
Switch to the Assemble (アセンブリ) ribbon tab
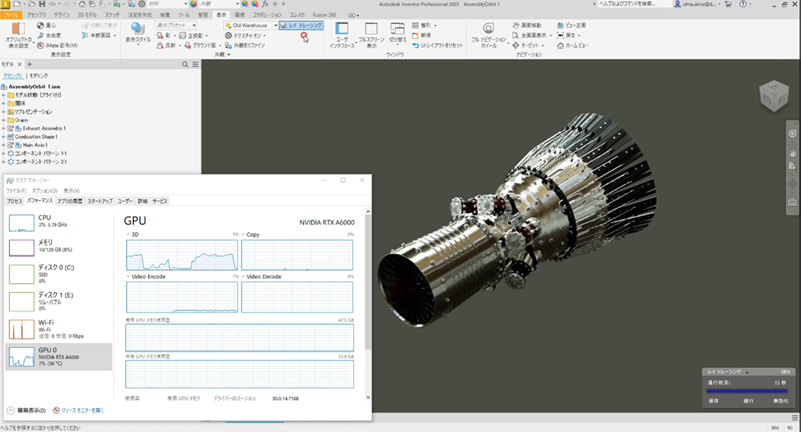(x=36, y=15)
